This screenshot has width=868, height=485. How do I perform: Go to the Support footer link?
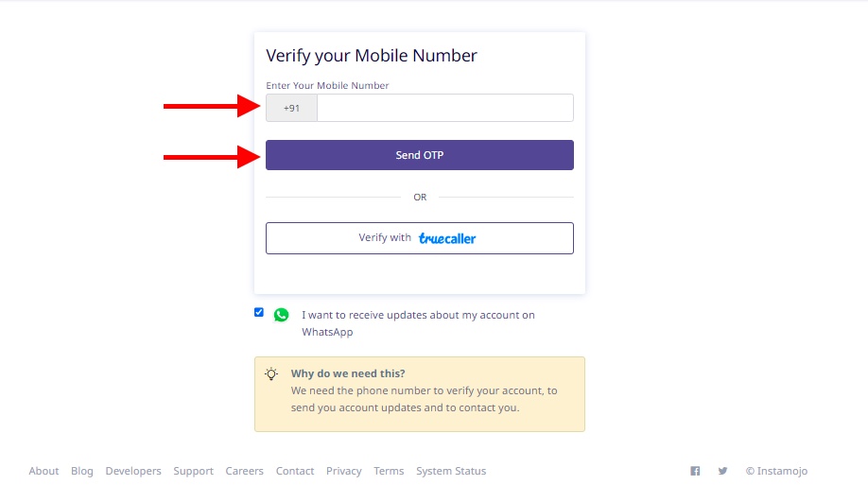193,471
